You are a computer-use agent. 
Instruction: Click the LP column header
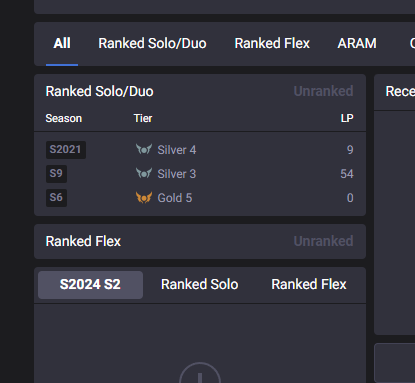(347, 118)
